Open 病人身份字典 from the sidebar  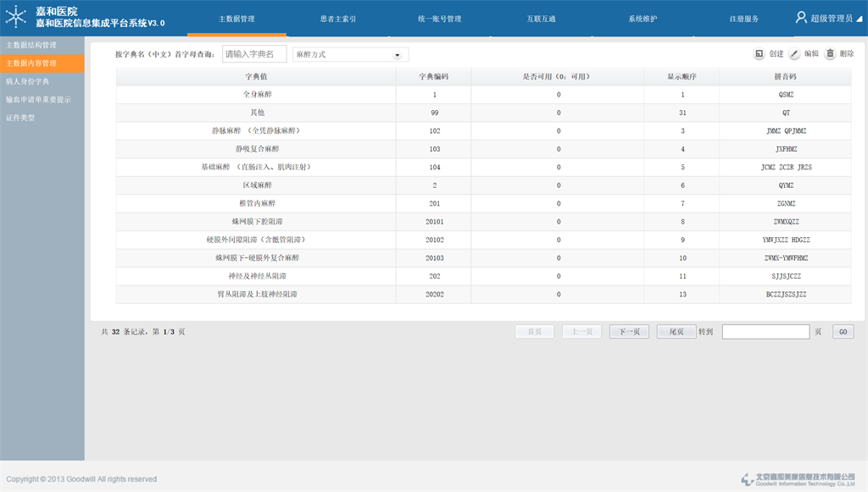coord(28,82)
